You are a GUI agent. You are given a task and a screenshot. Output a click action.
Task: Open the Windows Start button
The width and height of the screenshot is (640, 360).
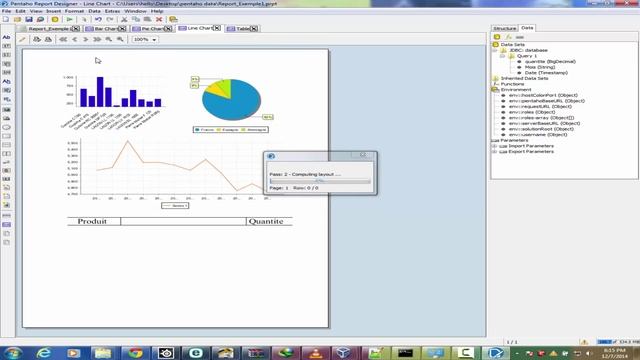(12, 353)
